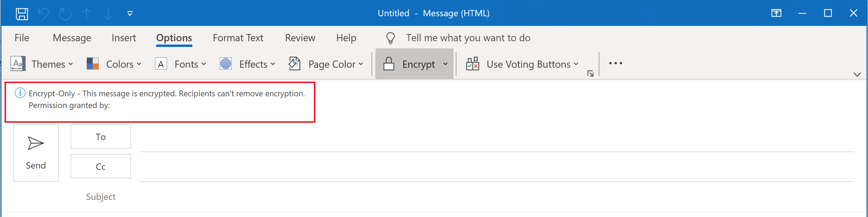Switch to the Insert tab
This screenshot has width=868, height=217.
pos(124,38)
